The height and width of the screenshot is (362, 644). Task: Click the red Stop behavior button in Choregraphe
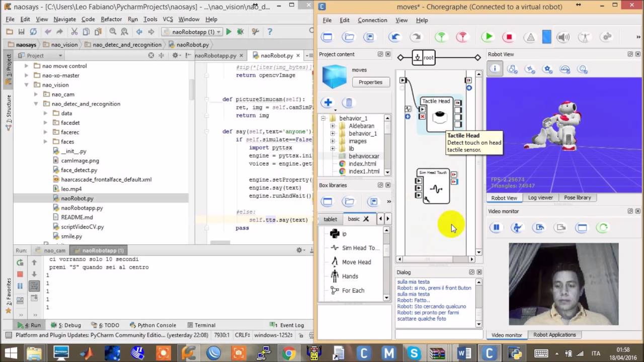tap(509, 37)
